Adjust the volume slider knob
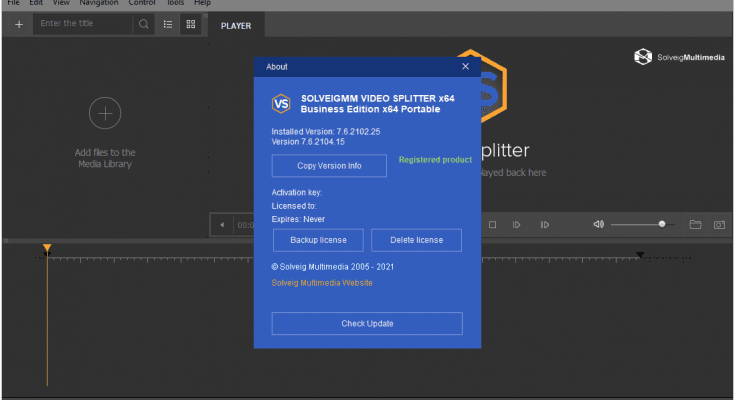 coord(662,224)
